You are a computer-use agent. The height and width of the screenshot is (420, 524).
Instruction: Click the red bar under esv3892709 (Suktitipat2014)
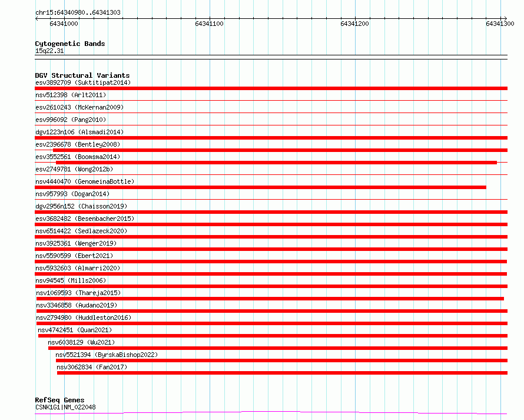pyautogui.click(x=271, y=88)
